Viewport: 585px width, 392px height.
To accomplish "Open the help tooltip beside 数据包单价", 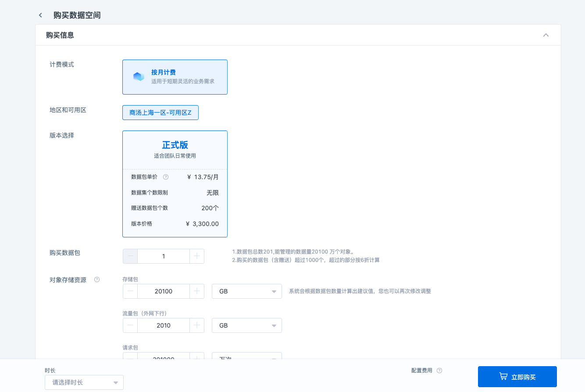I will click(166, 177).
